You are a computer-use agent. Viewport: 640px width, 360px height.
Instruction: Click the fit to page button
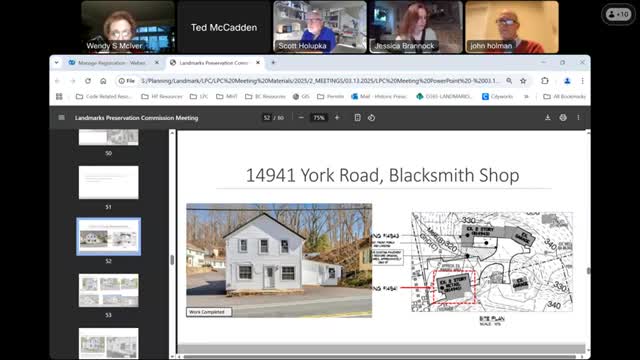pos(357,118)
